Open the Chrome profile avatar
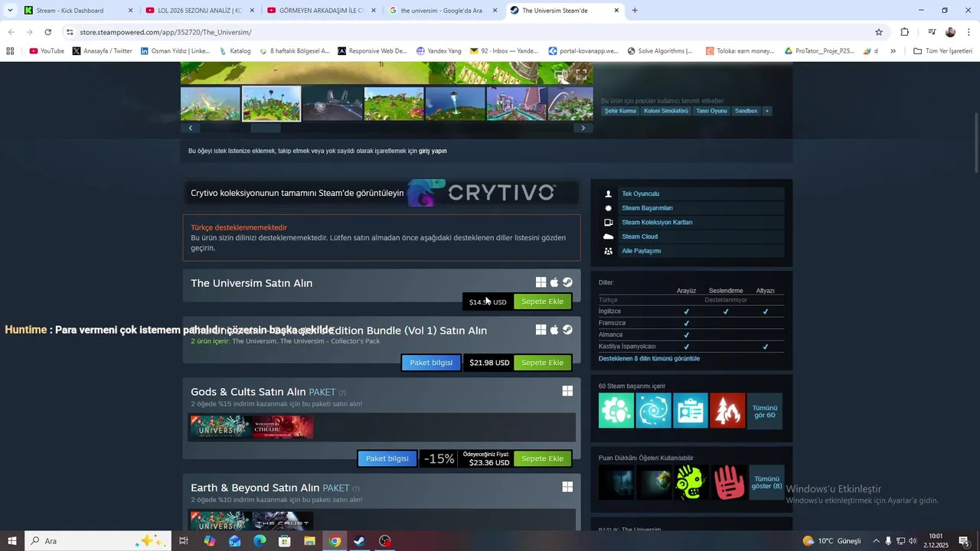 [950, 32]
